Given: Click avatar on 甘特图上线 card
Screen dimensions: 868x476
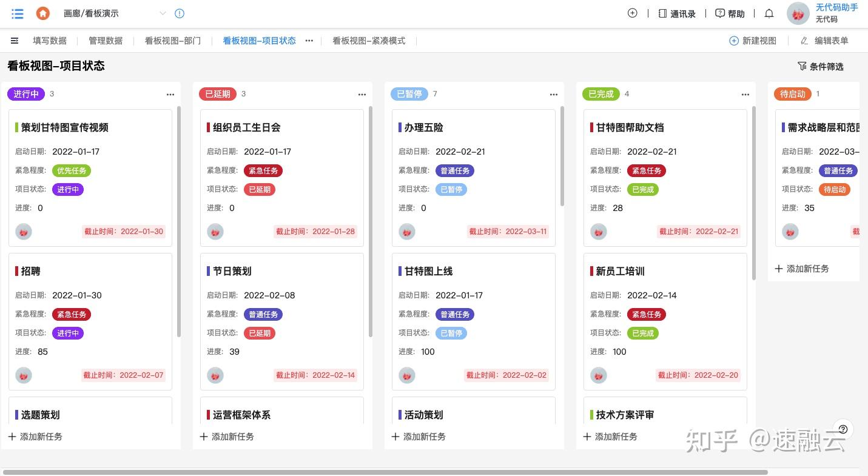Looking at the screenshot, I should tap(407, 375).
